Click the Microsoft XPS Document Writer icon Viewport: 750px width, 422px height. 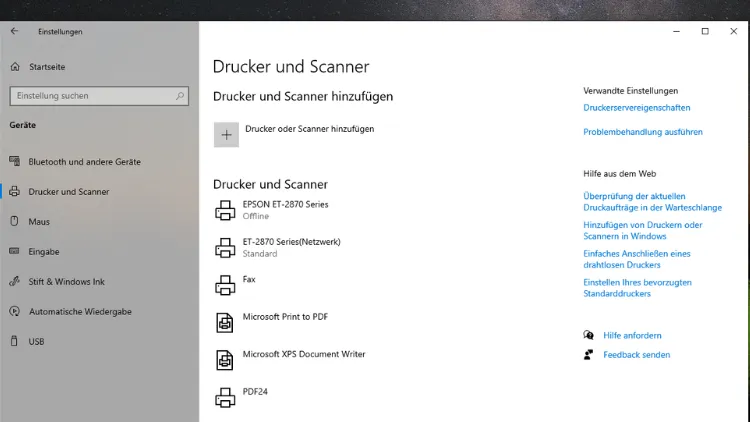pyautogui.click(x=225, y=360)
